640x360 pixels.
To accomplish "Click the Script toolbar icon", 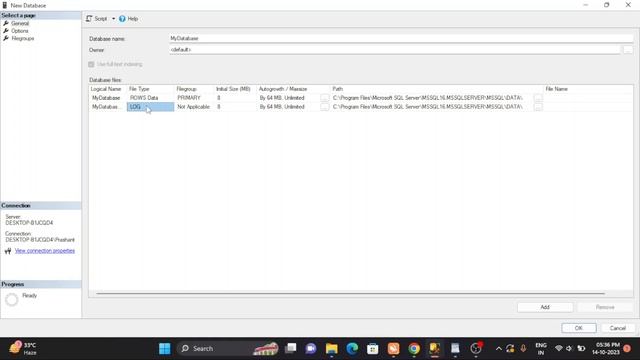I will [x=89, y=19].
